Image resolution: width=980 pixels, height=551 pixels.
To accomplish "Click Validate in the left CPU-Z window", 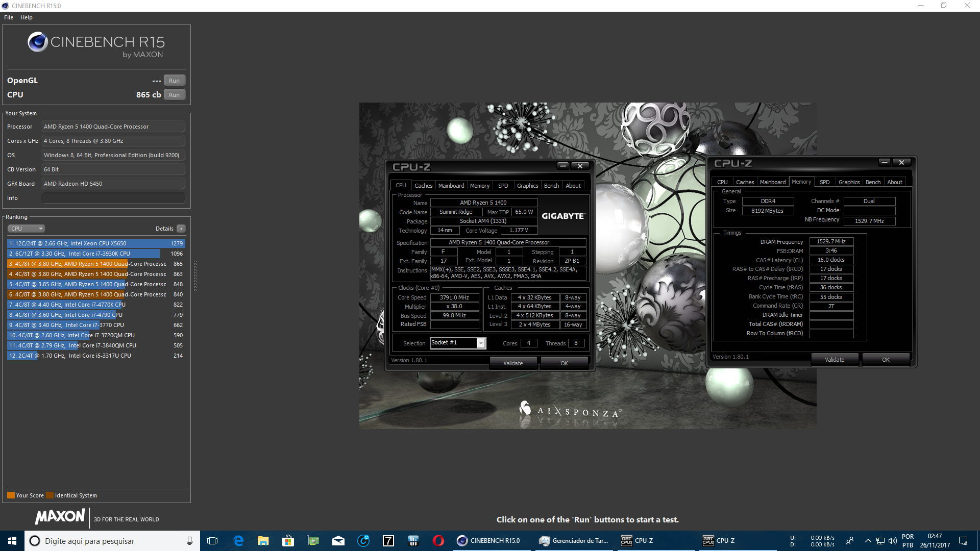I will [x=513, y=363].
